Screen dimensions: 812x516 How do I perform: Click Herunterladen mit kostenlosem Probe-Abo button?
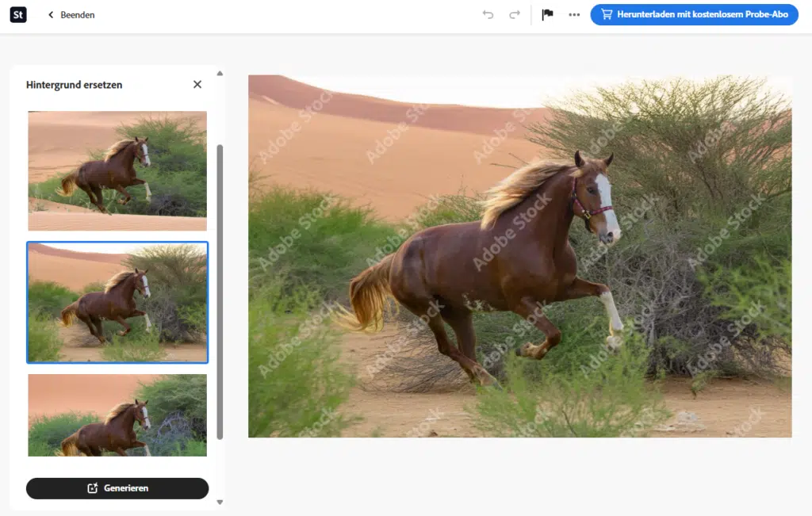pyautogui.click(x=694, y=14)
